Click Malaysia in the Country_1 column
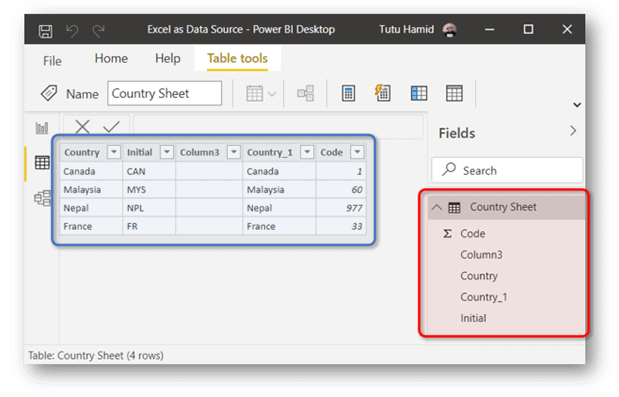 click(279, 190)
